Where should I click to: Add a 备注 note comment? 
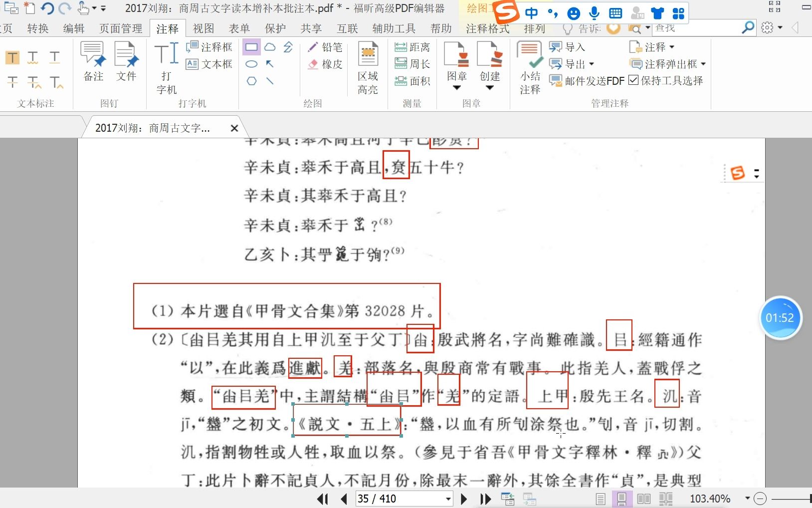[94, 62]
